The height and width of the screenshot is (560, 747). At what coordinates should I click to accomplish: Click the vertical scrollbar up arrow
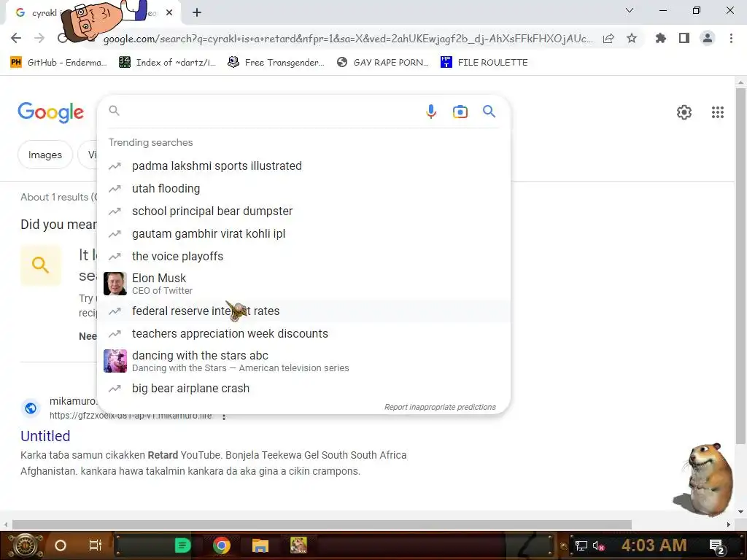point(740,82)
